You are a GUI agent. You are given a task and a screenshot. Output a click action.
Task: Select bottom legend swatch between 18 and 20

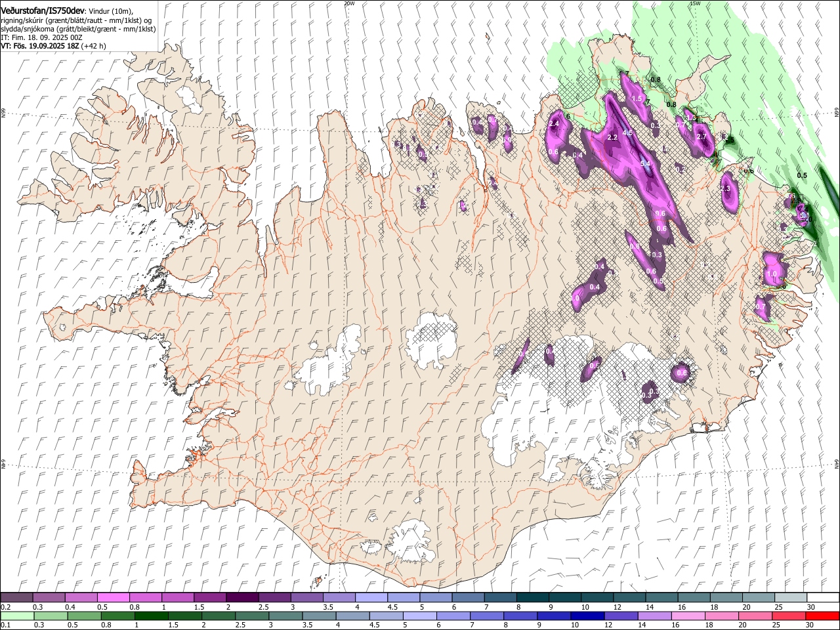(x=721, y=616)
